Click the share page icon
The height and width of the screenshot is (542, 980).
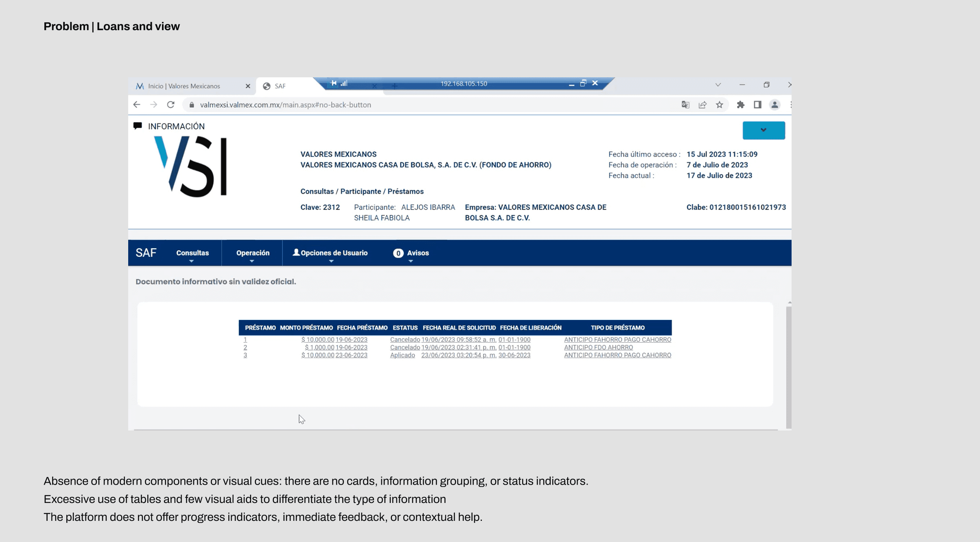[702, 105]
